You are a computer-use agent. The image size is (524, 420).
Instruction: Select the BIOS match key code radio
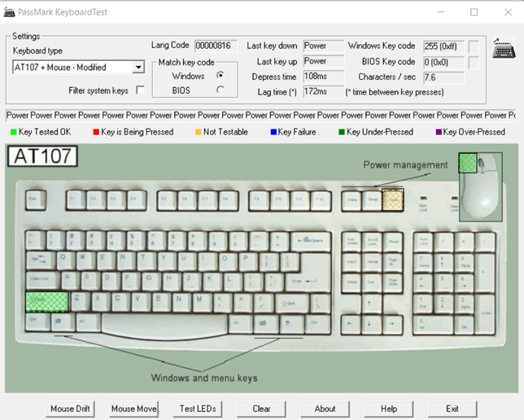click(221, 90)
